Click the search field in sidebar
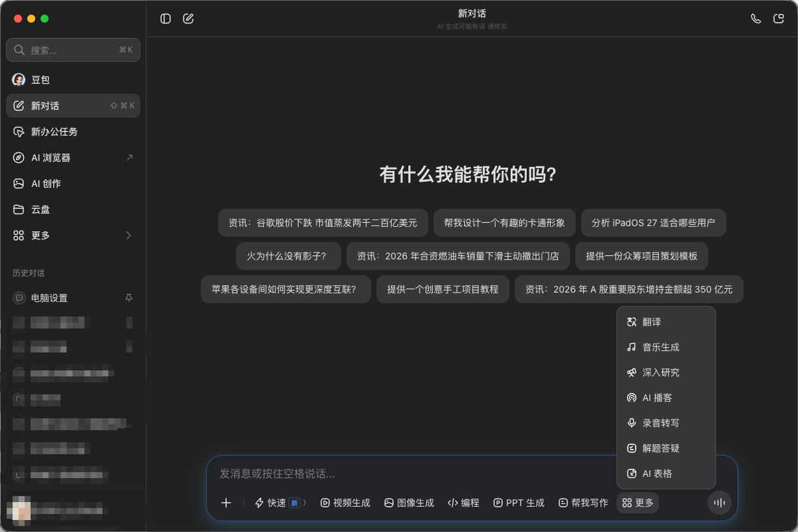 tap(73, 50)
